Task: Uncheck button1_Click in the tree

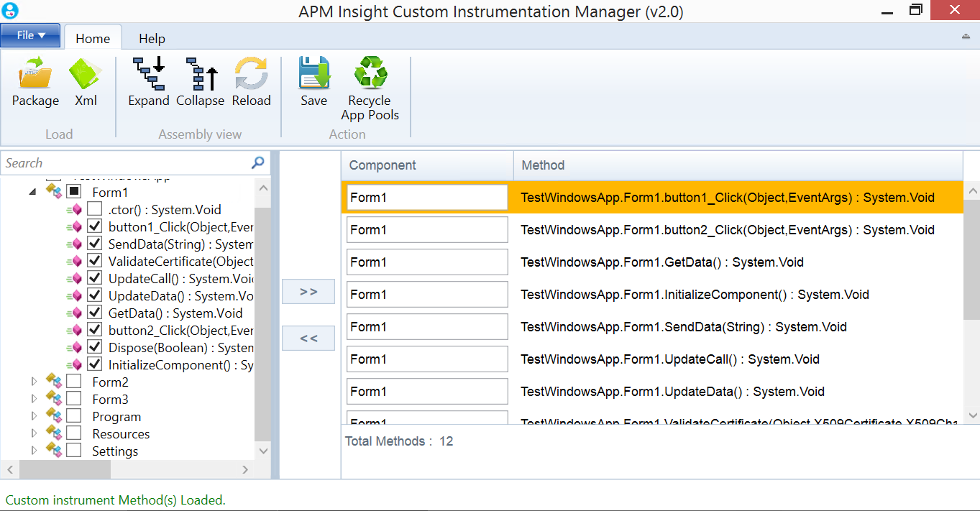Action: tap(93, 226)
